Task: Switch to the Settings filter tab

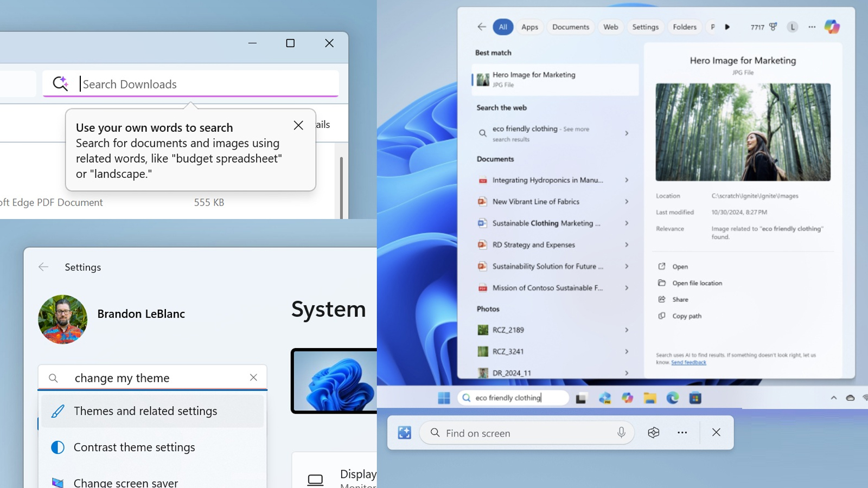Action: click(x=646, y=27)
